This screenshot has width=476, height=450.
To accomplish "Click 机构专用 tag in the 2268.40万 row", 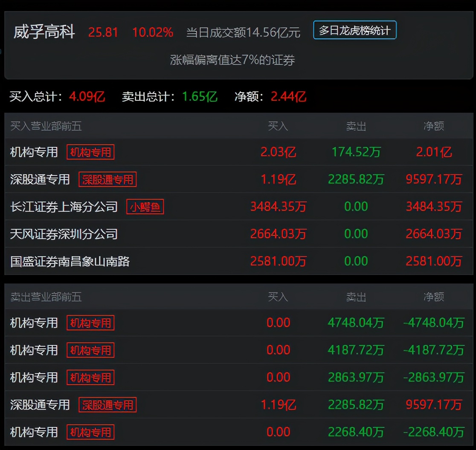I will [x=90, y=432].
